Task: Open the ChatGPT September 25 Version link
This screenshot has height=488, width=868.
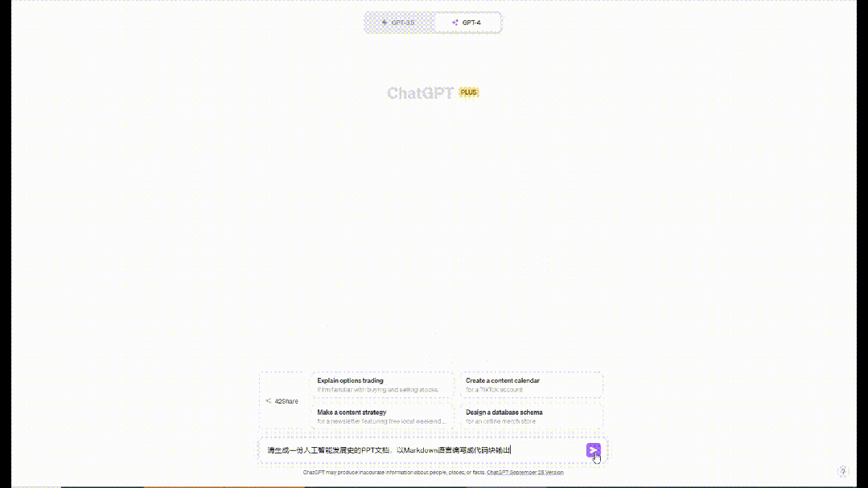Action: pos(525,473)
